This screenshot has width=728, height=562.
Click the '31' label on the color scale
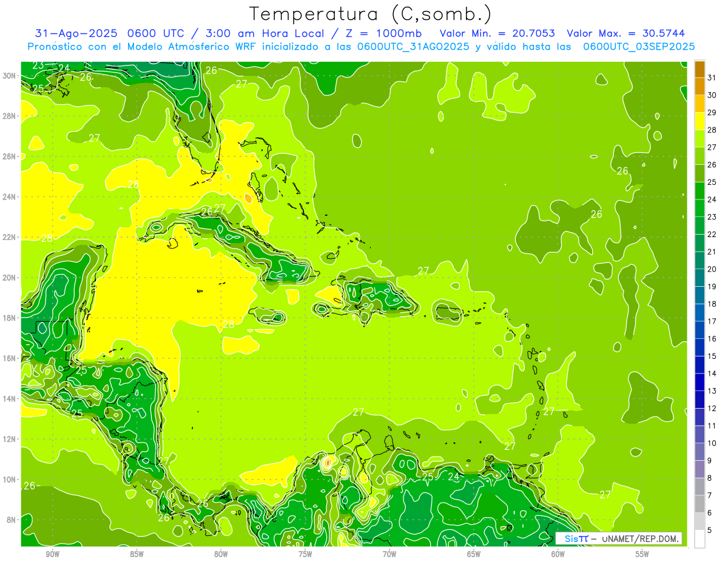712,78
